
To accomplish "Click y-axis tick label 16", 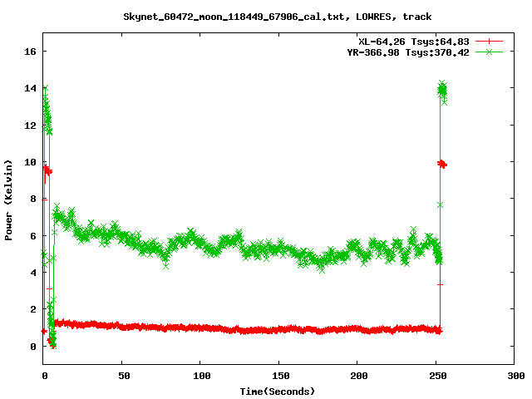I will coord(30,52).
